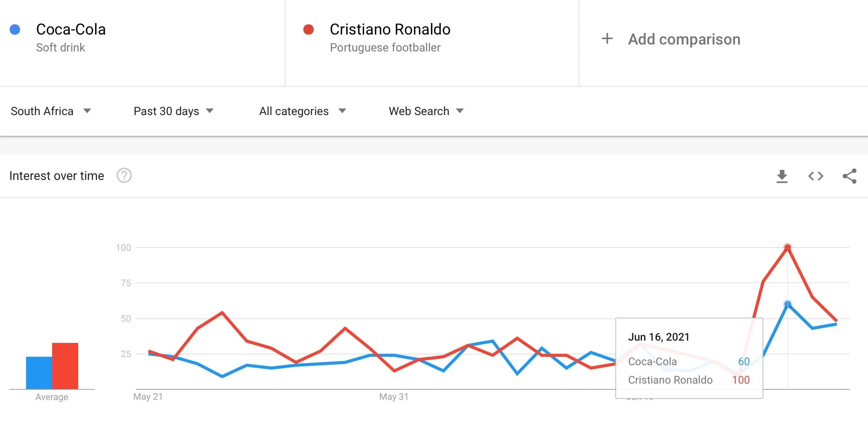Image resolution: width=868 pixels, height=435 pixels.
Task: Open the South Africa region dropdown
Action: [x=51, y=111]
